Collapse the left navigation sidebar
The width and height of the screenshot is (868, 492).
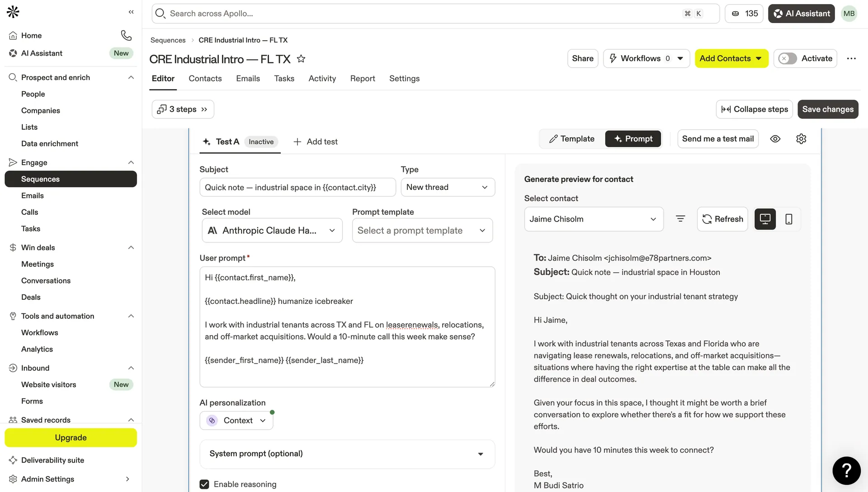[x=131, y=12]
